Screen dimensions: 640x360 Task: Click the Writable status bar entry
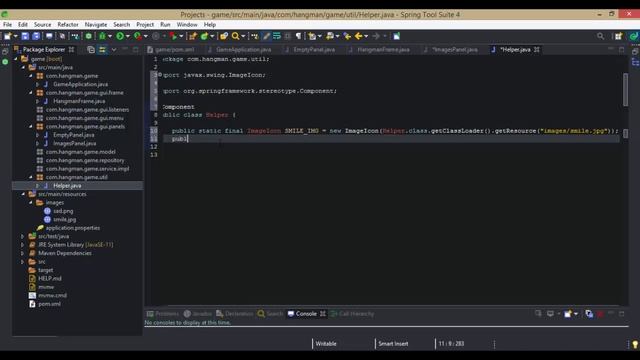(x=326, y=344)
